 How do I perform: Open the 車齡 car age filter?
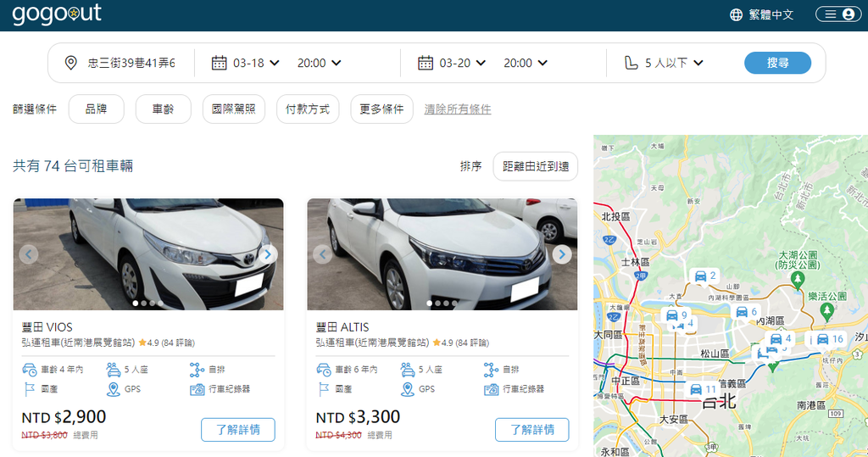164,109
